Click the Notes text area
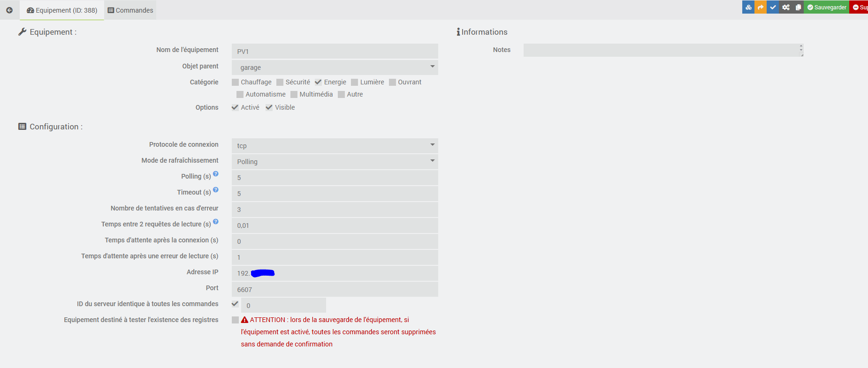868x368 pixels. [663, 50]
